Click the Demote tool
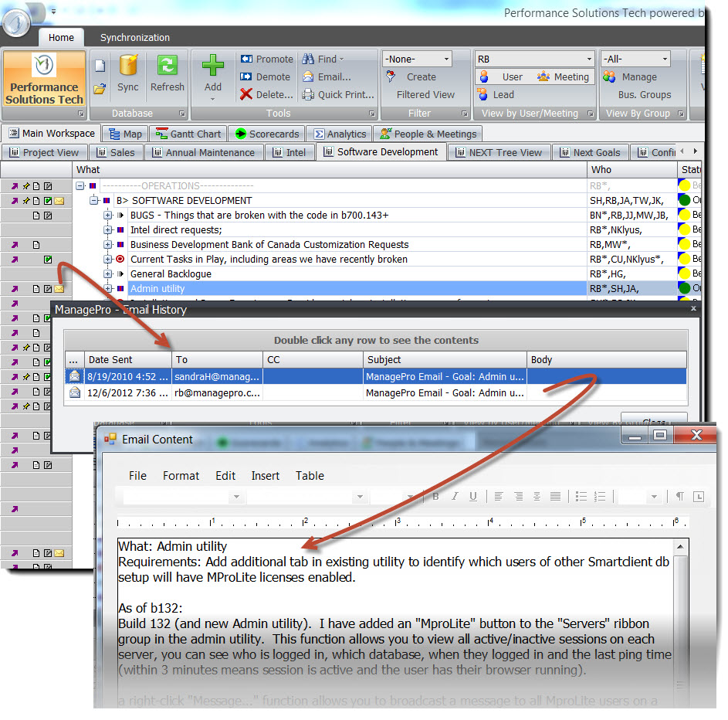This screenshot has width=728, height=720. (x=265, y=76)
